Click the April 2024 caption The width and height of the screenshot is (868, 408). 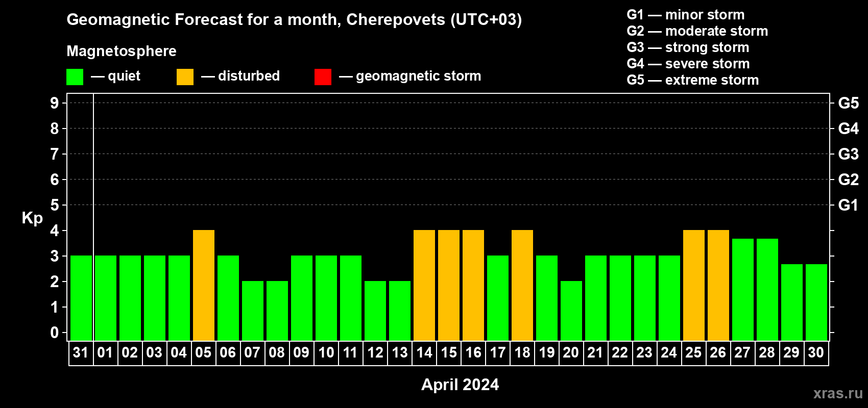tap(460, 385)
